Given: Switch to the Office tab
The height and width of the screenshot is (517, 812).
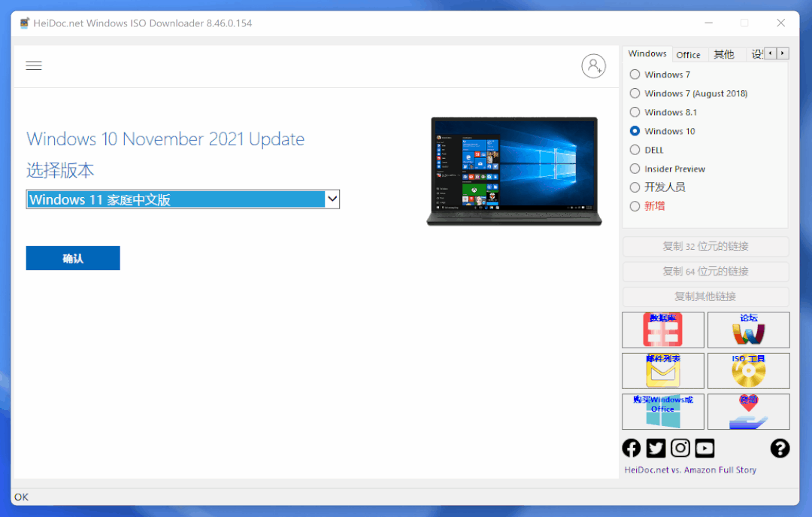Looking at the screenshot, I should (688, 54).
